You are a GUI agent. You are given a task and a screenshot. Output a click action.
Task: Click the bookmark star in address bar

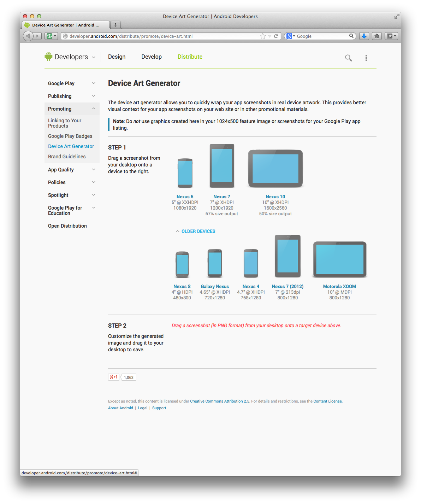pyautogui.click(x=262, y=36)
